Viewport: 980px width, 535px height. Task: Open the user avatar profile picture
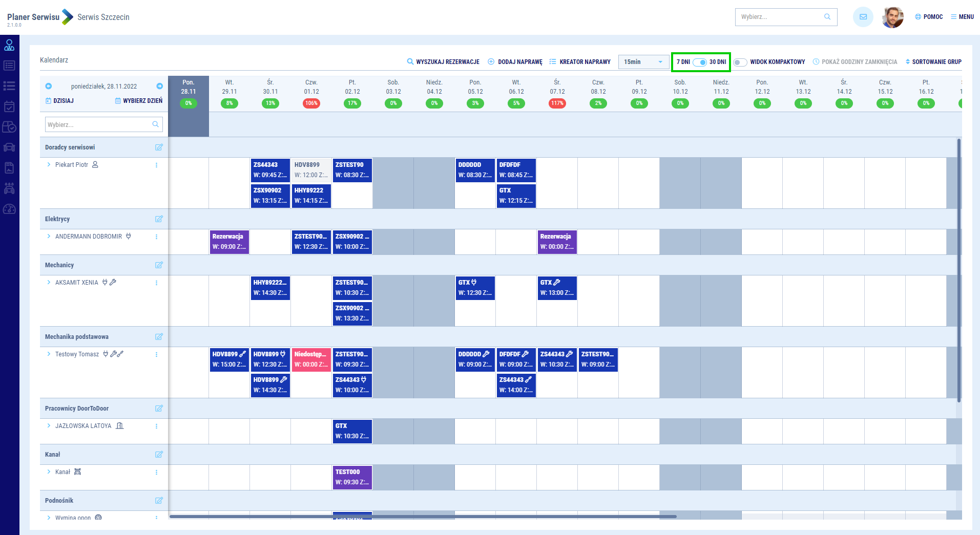[x=892, y=17]
